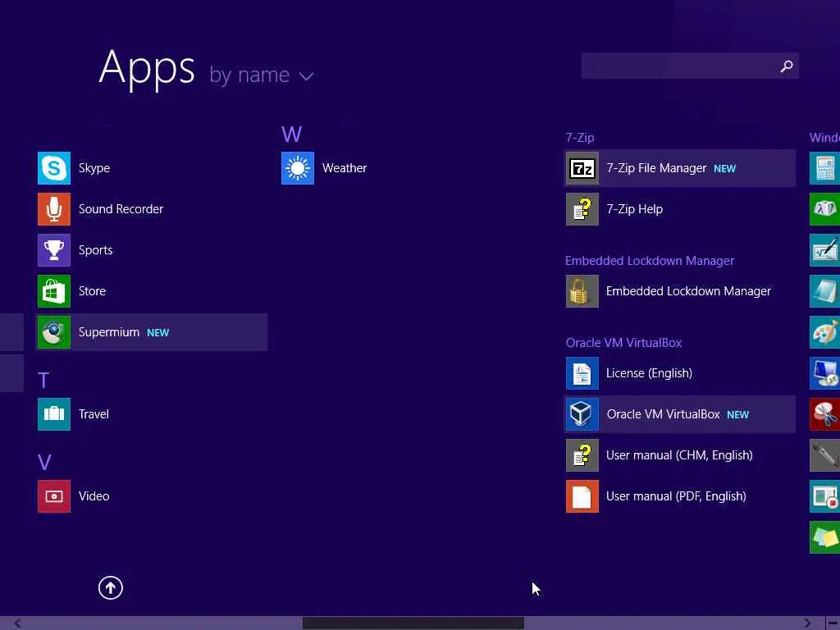Viewport: 840px width, 630px height.
Task: Click the horizontal scrollbar right arrow
Action: 807,623
